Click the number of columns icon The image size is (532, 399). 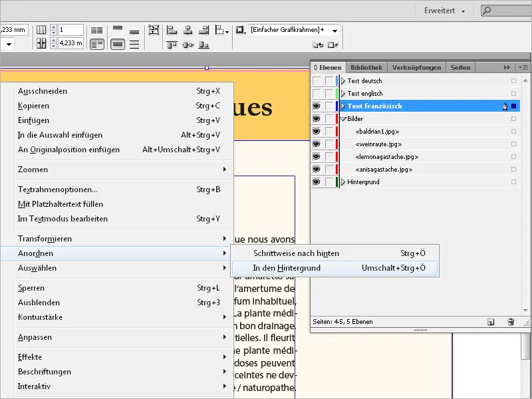(41, 30)
